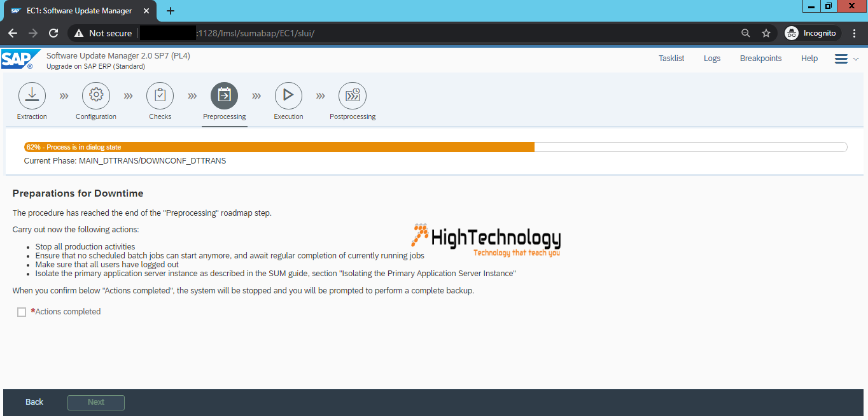Go back in the browser
Viewport: 868px width, 420px height.
pos(13,33)
